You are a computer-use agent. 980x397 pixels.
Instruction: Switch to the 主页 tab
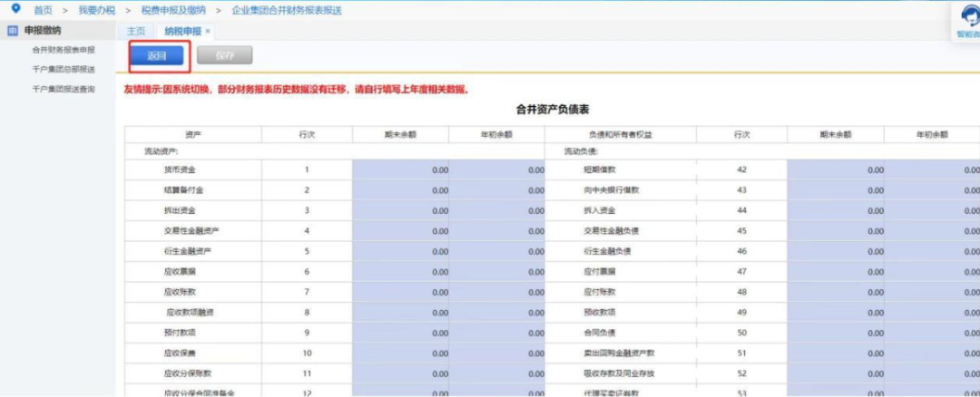click(135, 31)
